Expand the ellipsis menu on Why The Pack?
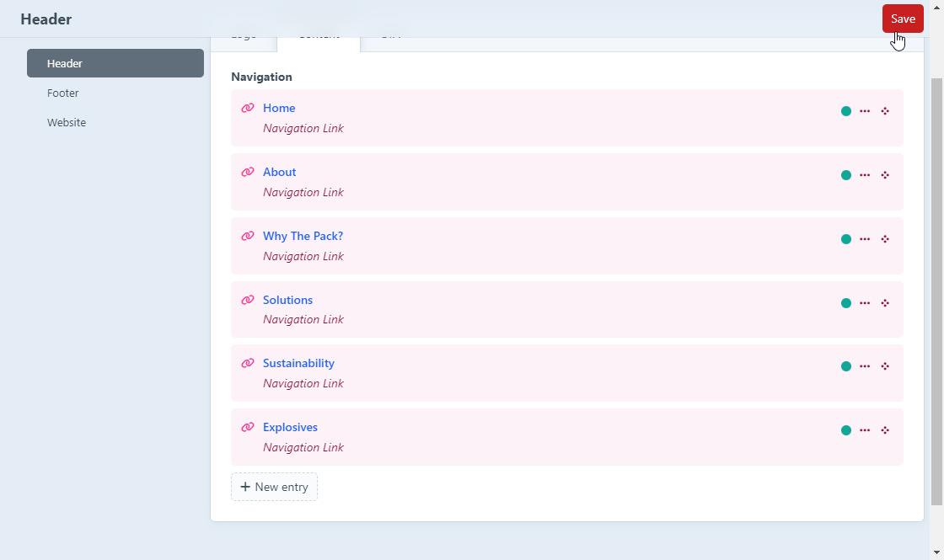This screenshot has height=560, width=944. click(865, 239)
